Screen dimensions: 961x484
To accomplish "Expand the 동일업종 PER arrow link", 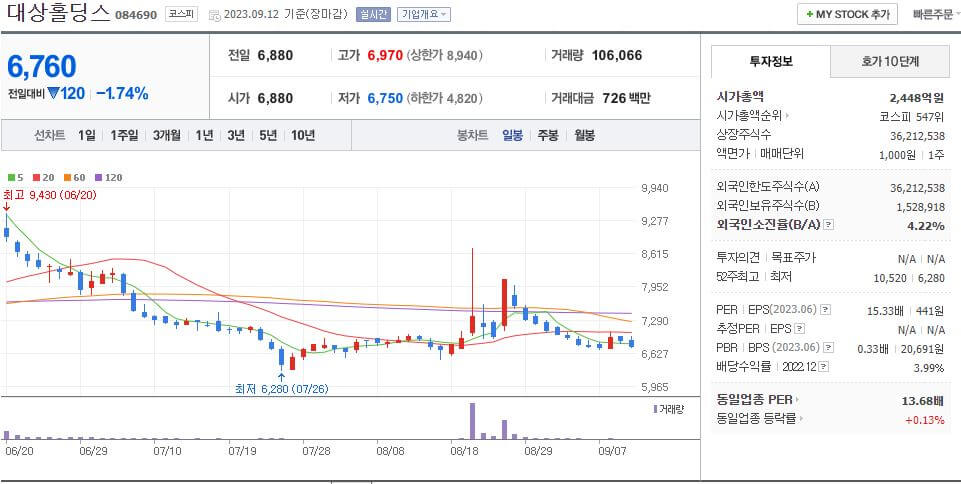I will point(797,400).
